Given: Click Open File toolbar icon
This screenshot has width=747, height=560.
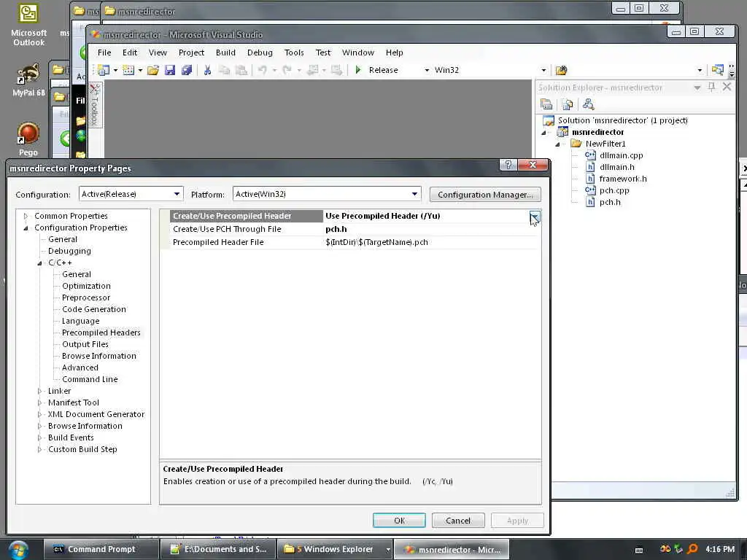Looking at the screenshot, I should 153,70.
